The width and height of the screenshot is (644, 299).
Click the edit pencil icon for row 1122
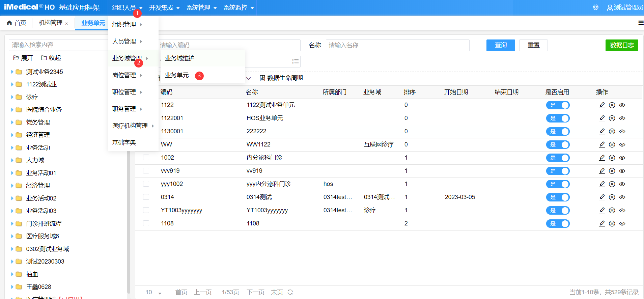602,105
